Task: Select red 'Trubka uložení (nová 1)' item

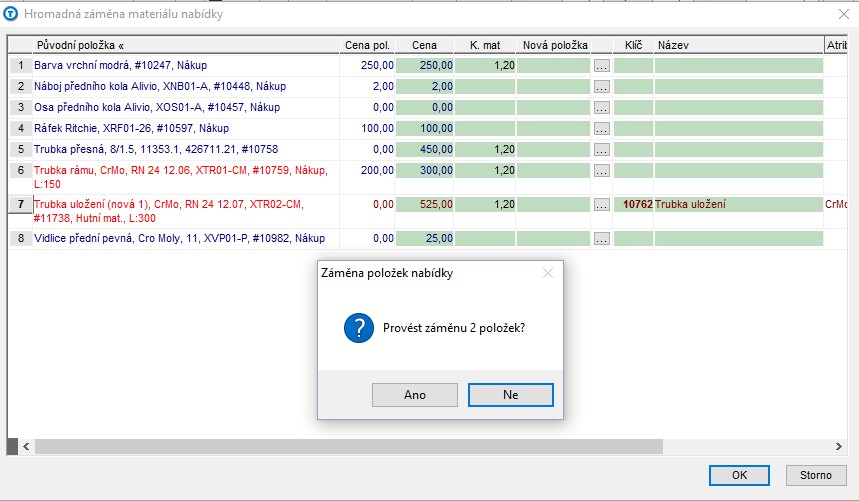Action: [x=169, y=211]
